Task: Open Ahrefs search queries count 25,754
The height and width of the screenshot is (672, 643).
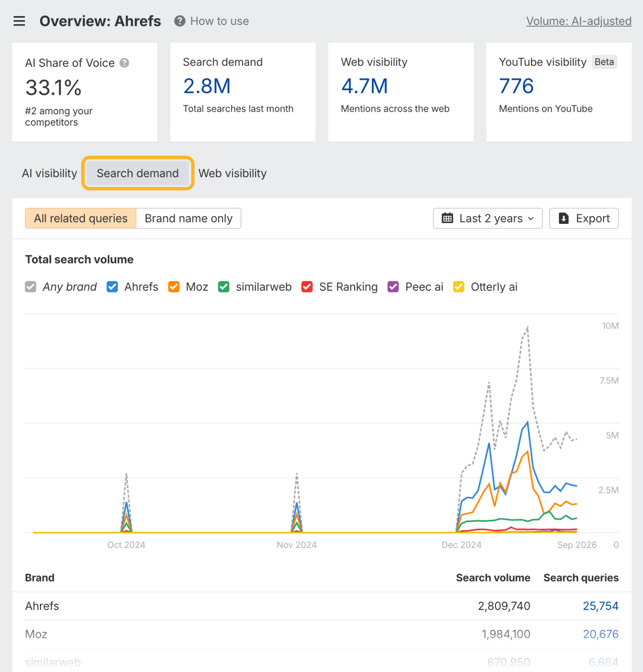Action: [x=601, y=606]
